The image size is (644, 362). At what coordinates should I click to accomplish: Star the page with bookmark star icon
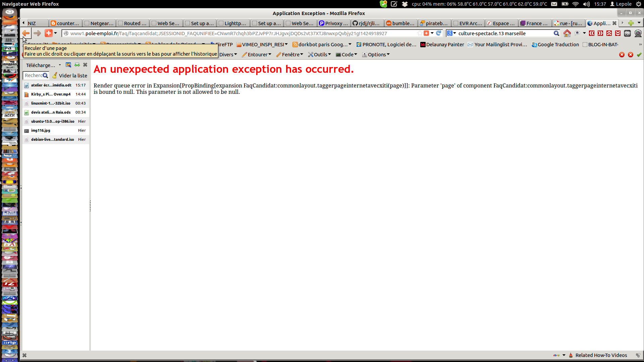(x=420, y=33)
